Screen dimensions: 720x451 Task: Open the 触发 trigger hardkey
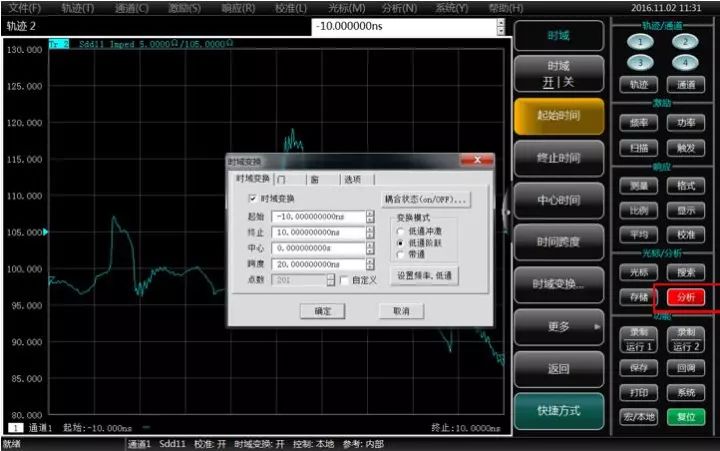click(x=686, y=148)
